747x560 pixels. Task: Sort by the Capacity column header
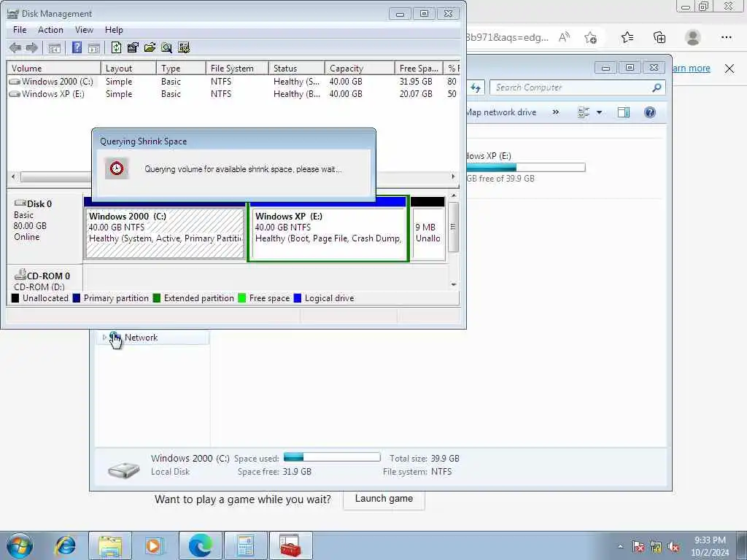359,68
